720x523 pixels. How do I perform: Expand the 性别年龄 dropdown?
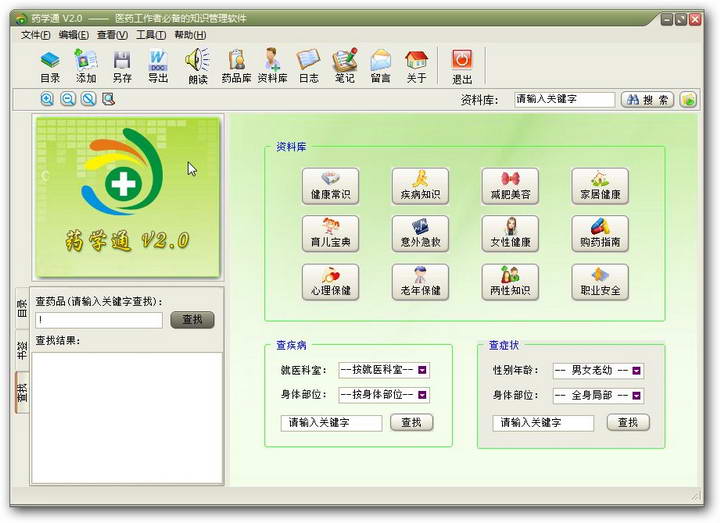tap(636, 370)
